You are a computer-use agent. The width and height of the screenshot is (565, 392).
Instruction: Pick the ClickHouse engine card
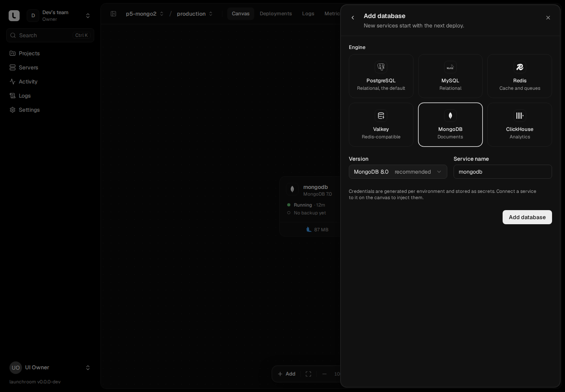[x=519, y=125]
